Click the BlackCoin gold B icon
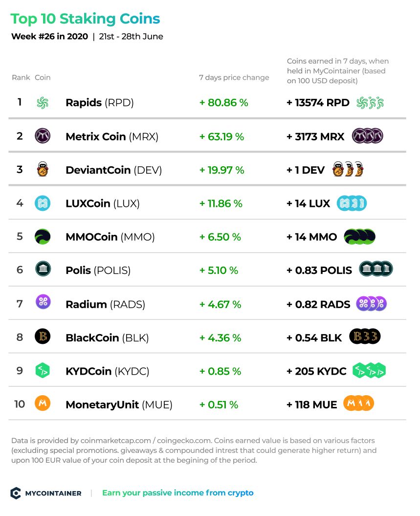This screenshot has height=516, width=420. tap(43, 337)
